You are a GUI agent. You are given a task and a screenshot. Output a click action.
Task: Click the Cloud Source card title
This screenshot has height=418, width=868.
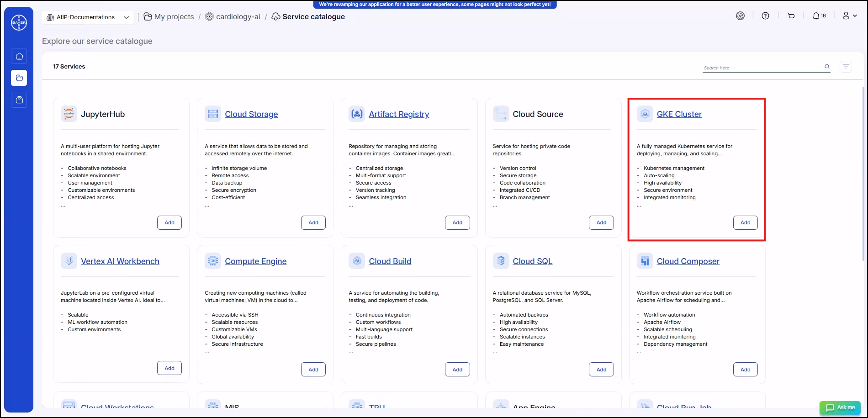pos(538,114)
